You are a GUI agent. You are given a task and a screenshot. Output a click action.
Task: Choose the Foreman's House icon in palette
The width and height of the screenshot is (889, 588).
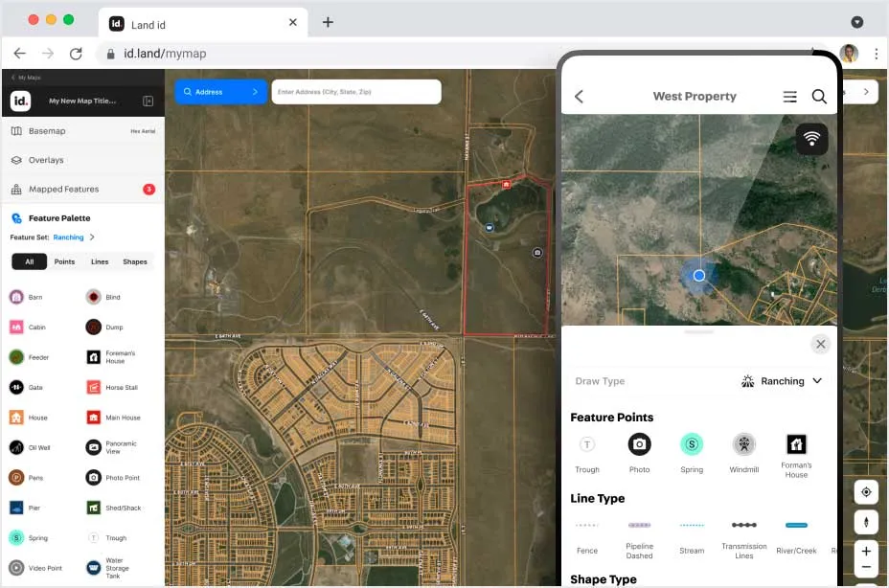94,356
